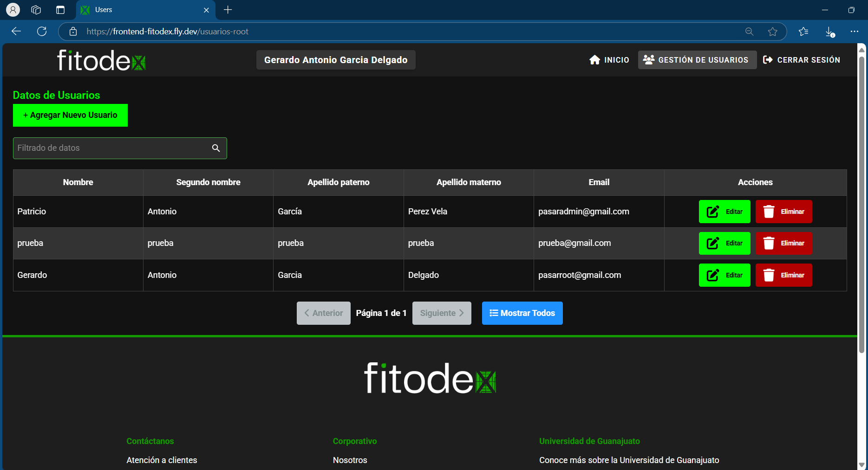Edit the Gerardo user row
Viewport: 868px width, 470px height.
click(x=724, y=275)
